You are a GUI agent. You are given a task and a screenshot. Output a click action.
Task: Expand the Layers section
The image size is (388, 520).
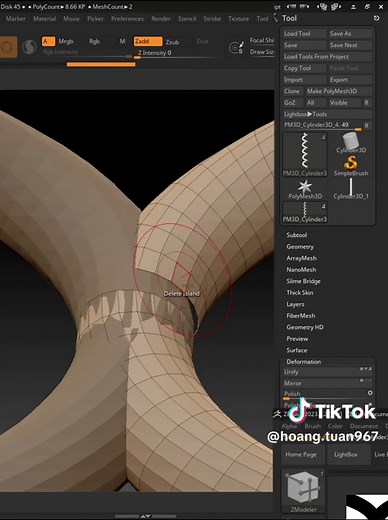(295, 304)
